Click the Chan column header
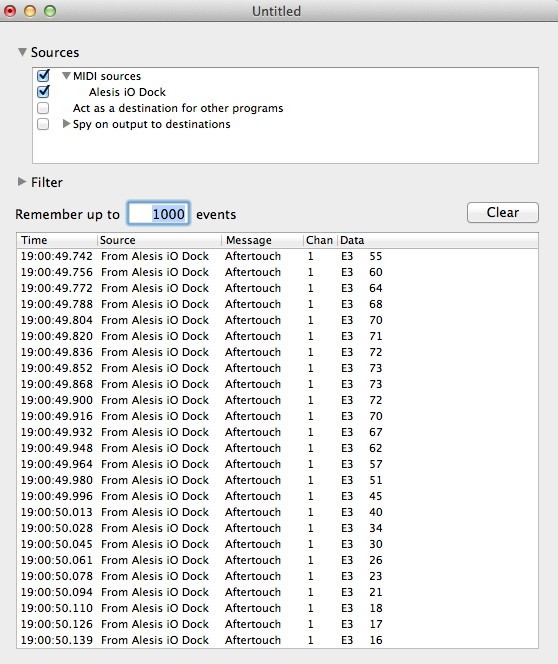558x664 pixels. pyautogui.click(x=320, y=240)
